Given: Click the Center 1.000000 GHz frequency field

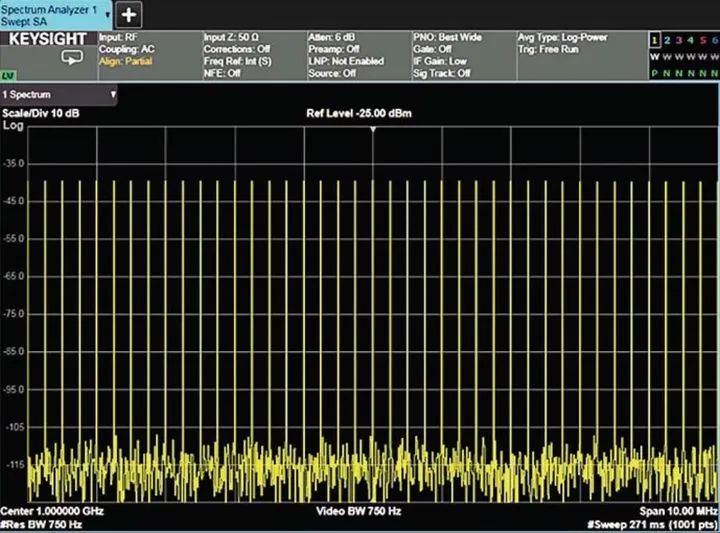Looking at the screenshot, I should coord(53,511).
